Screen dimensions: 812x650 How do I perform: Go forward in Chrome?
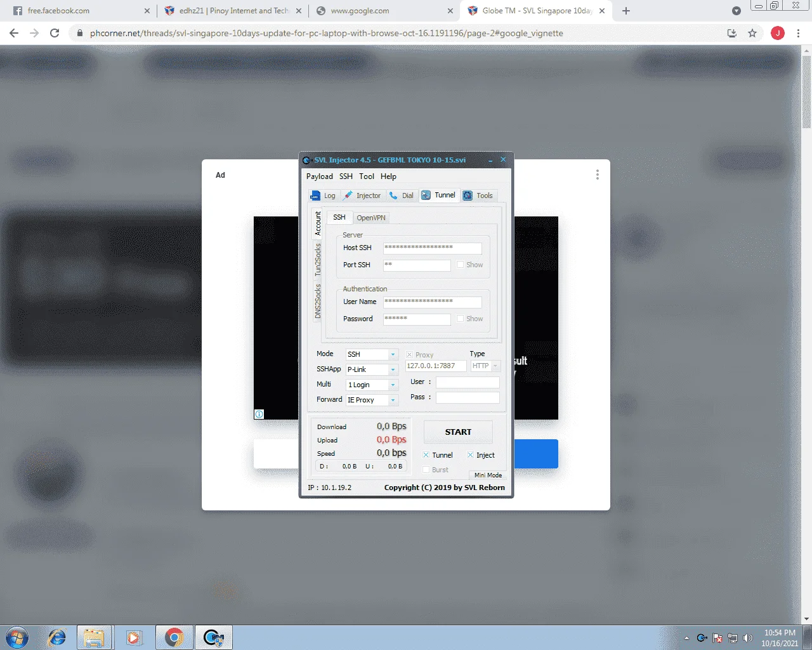click(34, 33)
